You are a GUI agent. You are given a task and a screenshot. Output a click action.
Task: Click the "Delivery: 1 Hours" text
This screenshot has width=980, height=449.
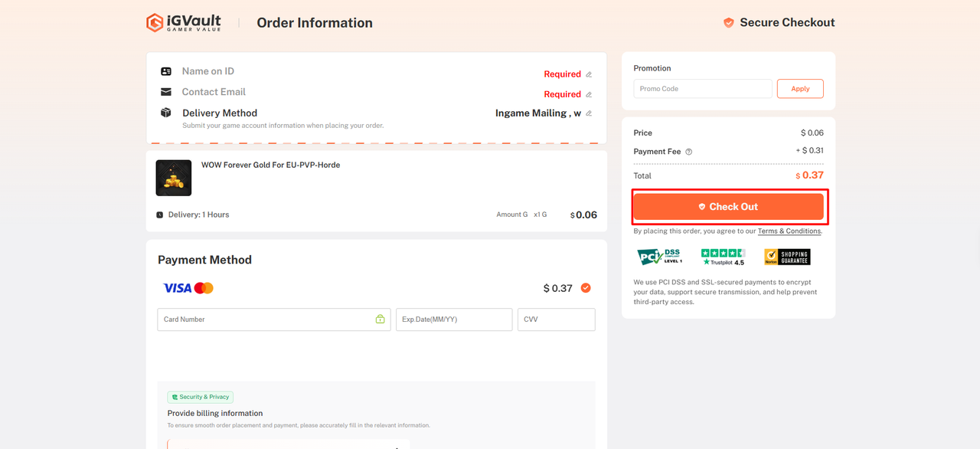pyautogui.click(x=199, y=215)
